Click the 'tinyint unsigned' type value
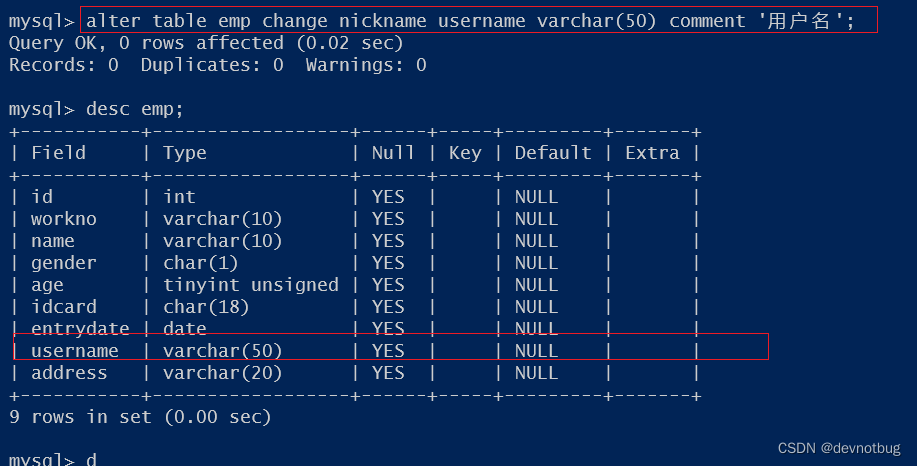The width and height of the screenshot is (917, 466). (251, 285)
